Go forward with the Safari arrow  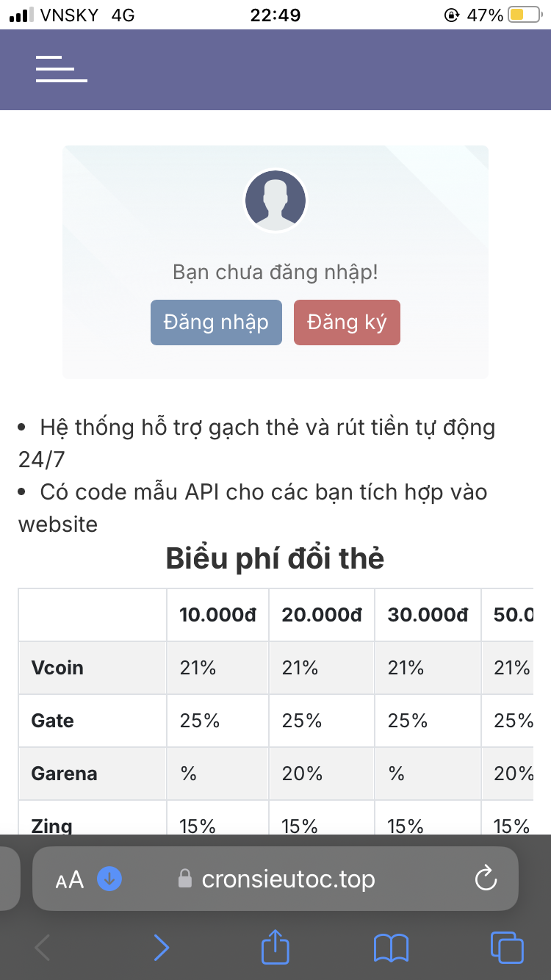(161, 948)
